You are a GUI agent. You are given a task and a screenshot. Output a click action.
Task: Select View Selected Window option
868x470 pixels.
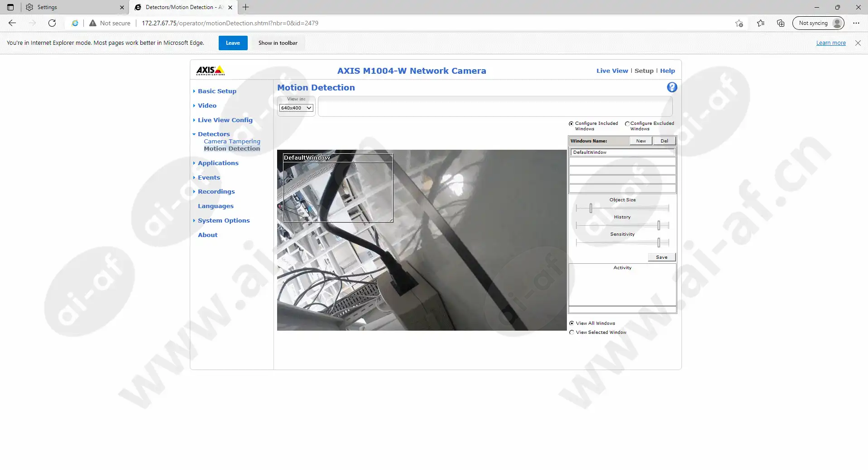571,332
